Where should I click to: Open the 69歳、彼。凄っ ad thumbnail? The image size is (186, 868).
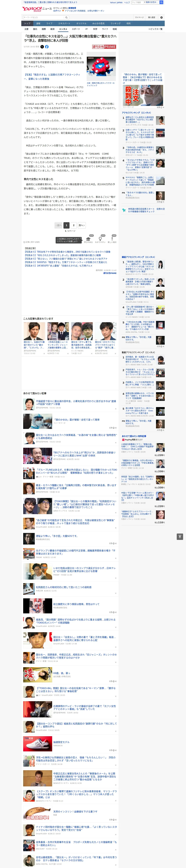(38, 675)
